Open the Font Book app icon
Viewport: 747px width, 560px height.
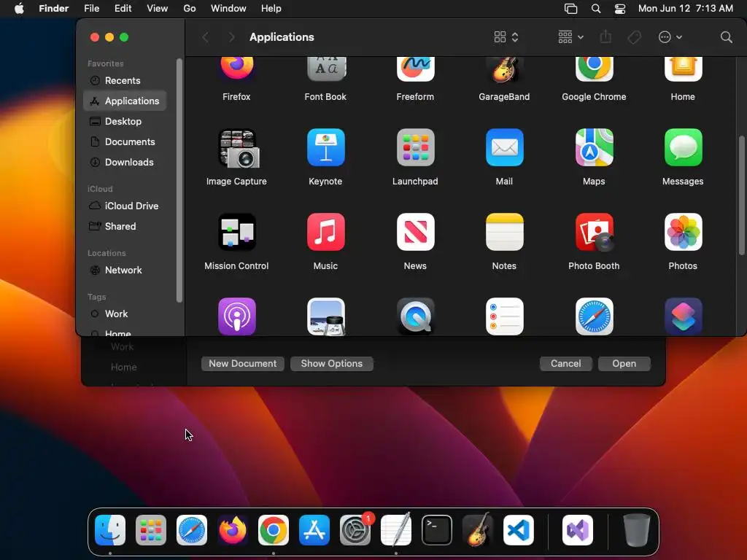326,68
